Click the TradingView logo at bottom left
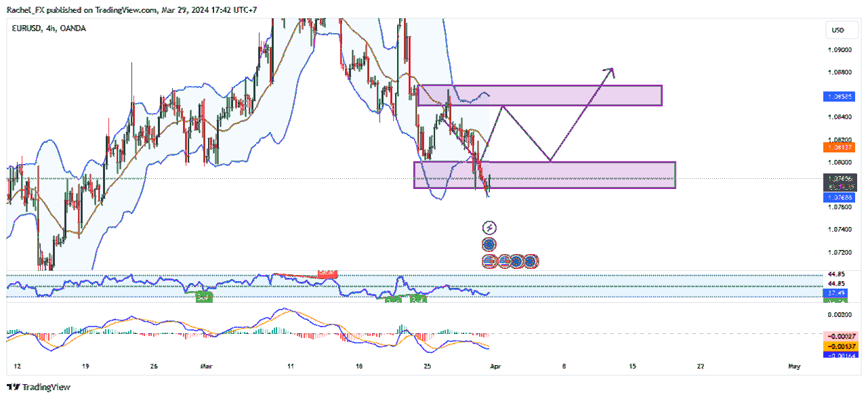The width and height of the screenshot is (868, 399). [39, 387]
